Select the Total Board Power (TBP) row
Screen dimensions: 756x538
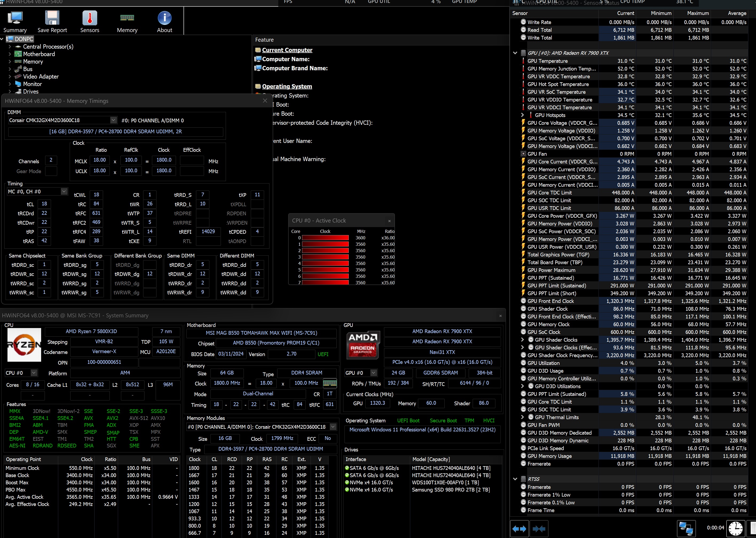point(629,262)
